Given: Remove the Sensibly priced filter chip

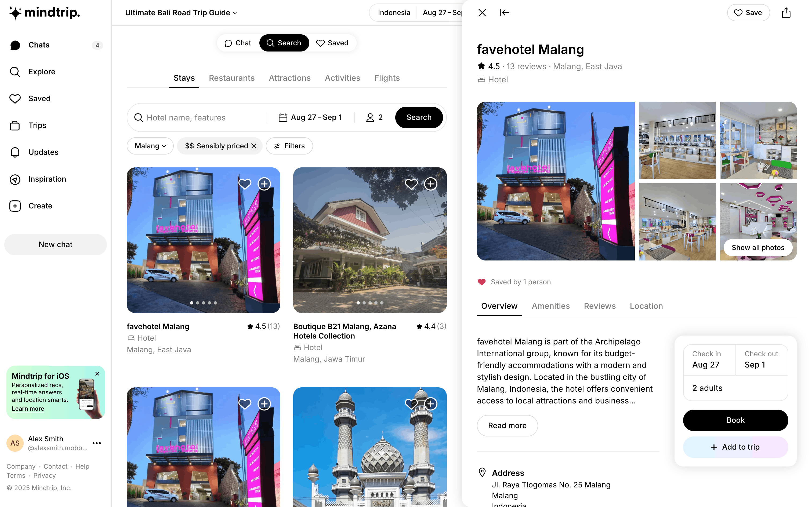Looking at the screenshot, I should click(254, 146).
